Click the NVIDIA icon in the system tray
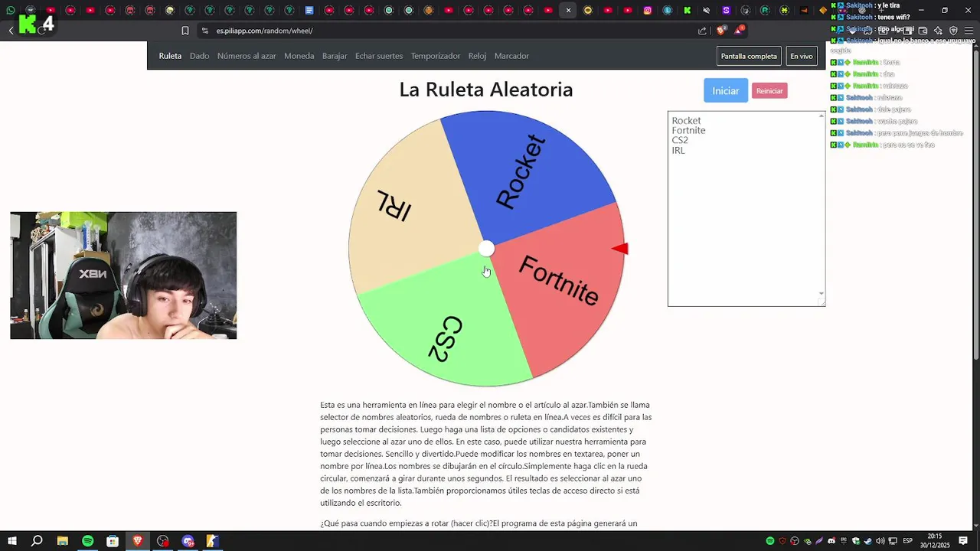980x551 pixels. pos(807,541)
